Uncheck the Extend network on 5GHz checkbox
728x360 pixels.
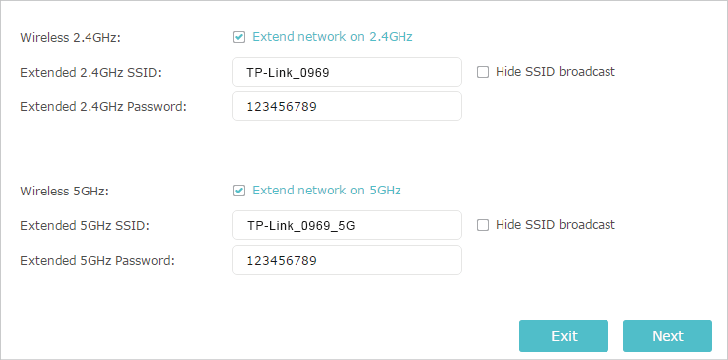(x=239, y=190)
